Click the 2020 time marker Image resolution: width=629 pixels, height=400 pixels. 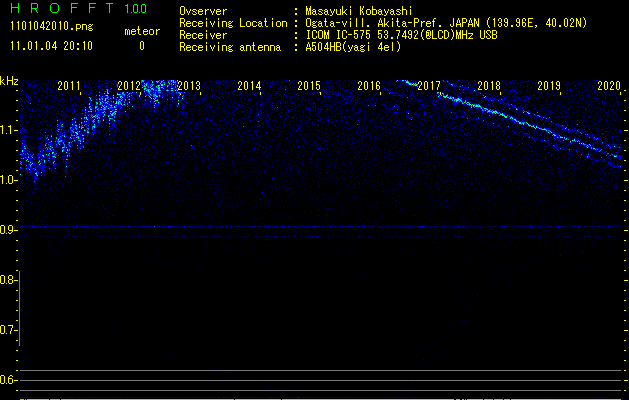609,85
